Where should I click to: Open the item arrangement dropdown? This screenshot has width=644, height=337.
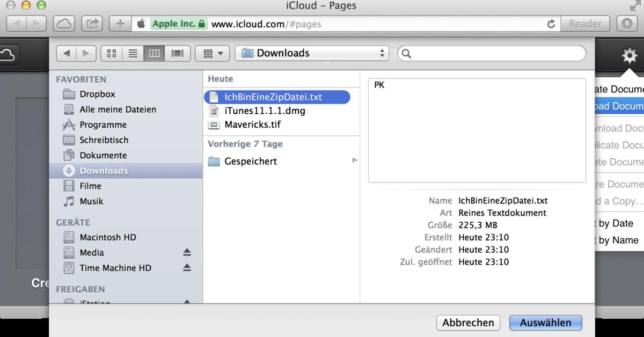[x=213, y=53]
